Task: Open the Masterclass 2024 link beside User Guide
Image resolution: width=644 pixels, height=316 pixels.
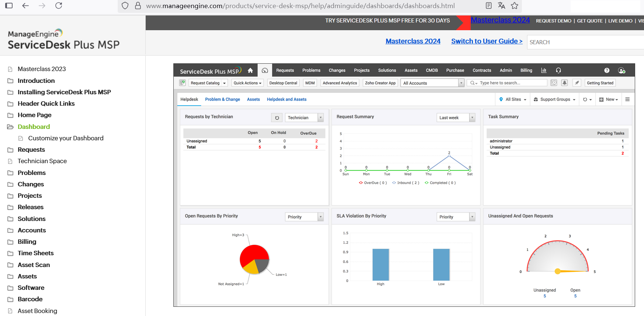Action: [413, 41]
